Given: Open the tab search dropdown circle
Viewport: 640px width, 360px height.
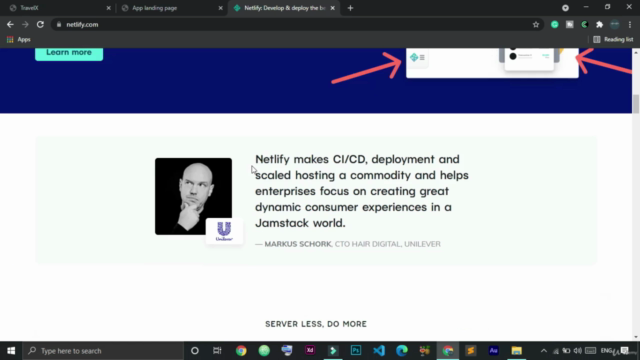Looking at the screenshot, I should (565, 8).
